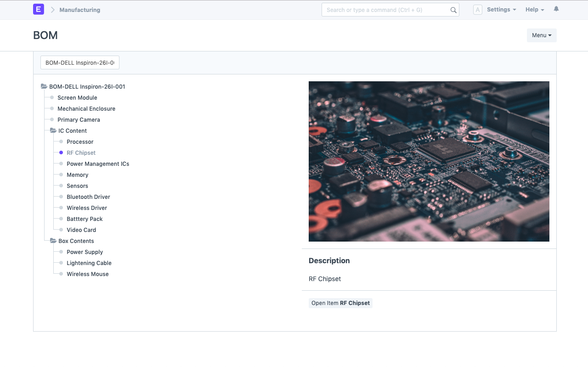Screen dimensions: 588x367
Task: Select the Processor tree item
Action: (80, 141)
